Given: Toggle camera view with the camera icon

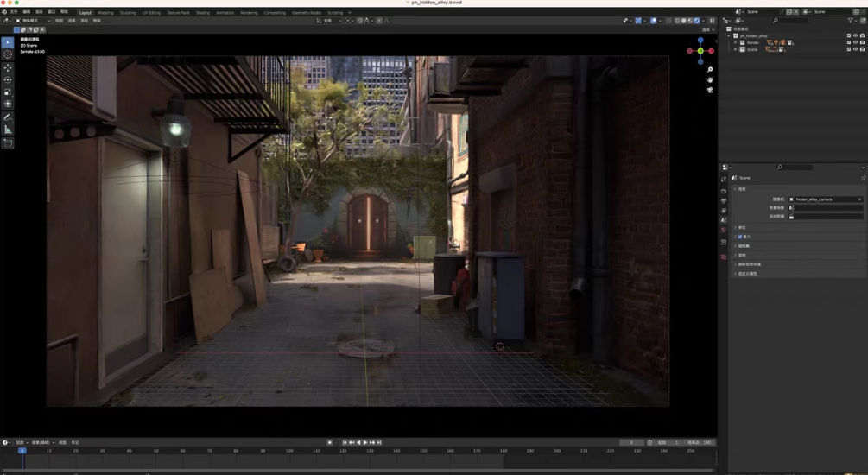Looking at the screenshot, I should (x=709, y=90).
